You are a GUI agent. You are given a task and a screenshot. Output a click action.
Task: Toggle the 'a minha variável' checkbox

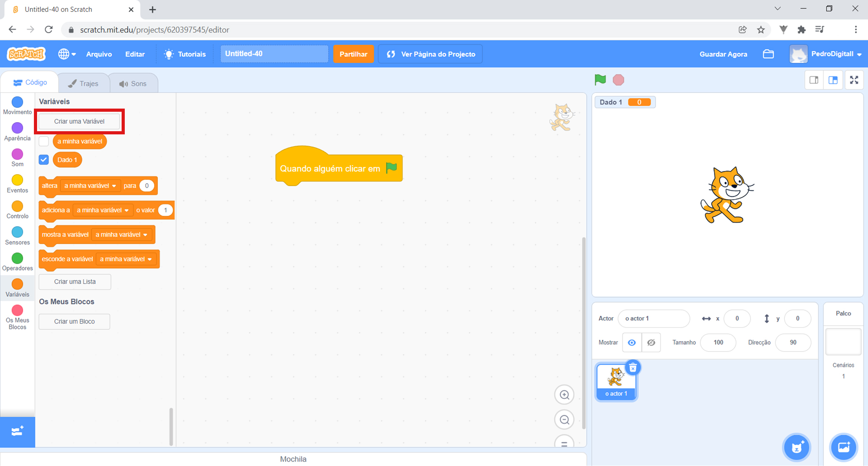pos(44,141)
